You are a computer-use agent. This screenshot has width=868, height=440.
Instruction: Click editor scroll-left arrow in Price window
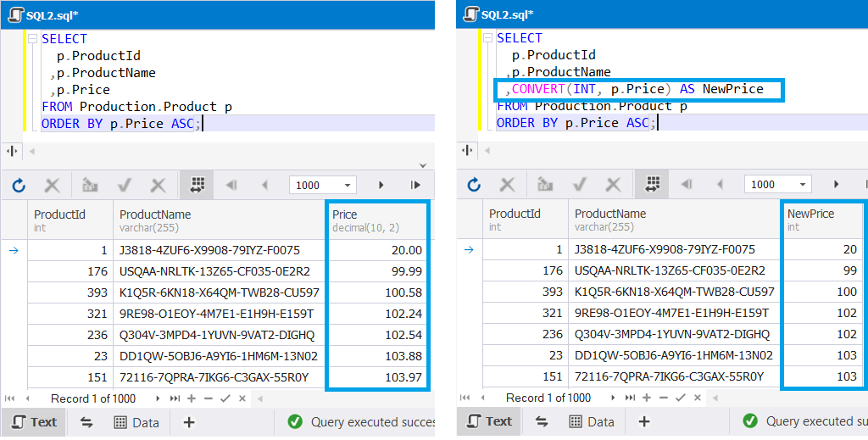tap(31, 151)
